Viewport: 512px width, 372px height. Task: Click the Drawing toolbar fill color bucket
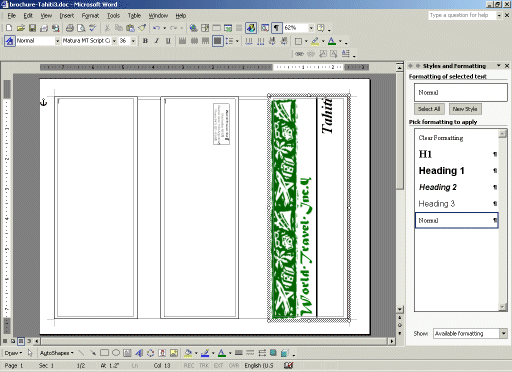pos(188,353)
